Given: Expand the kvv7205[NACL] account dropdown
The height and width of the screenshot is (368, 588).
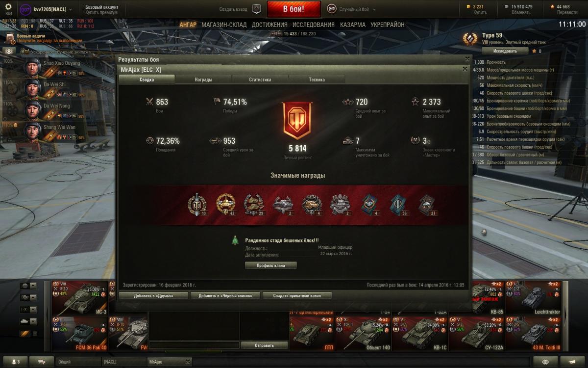Looking at the screenshot, I should tap(71, 9).
